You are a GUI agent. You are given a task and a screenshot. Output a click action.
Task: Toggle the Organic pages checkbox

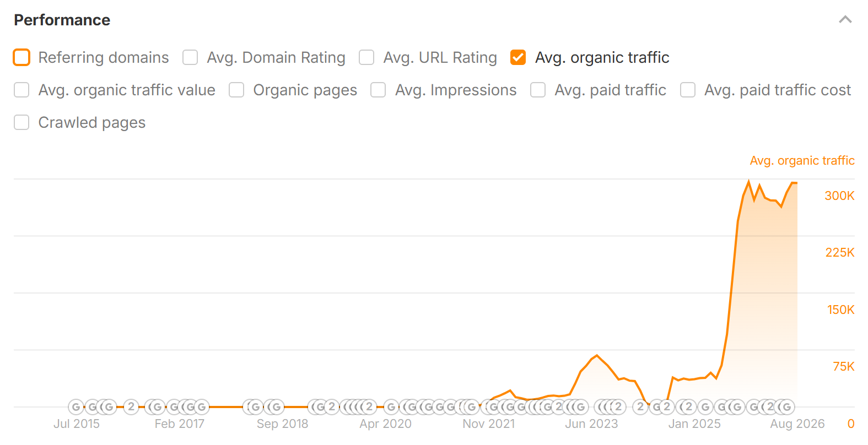click(x=236, y=90)
